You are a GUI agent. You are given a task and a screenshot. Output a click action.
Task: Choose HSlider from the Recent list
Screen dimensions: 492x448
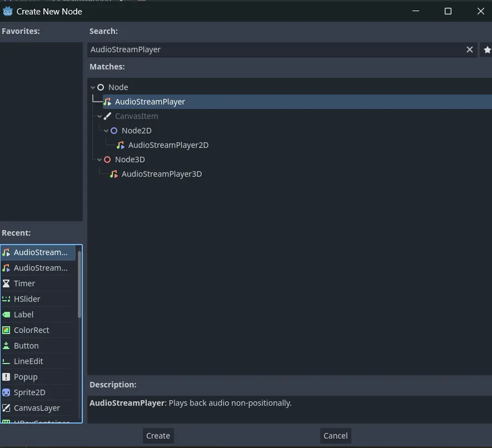pyautogui.click(x=38, y=299)
